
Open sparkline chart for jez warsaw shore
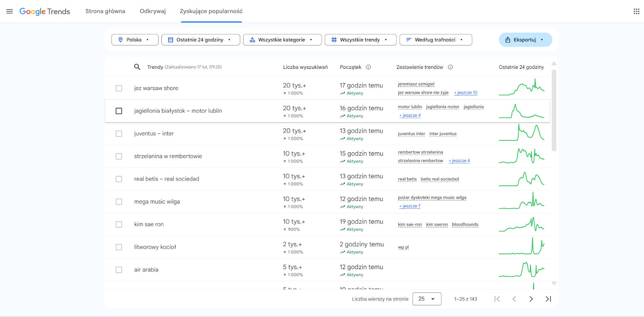pos(522,87)
